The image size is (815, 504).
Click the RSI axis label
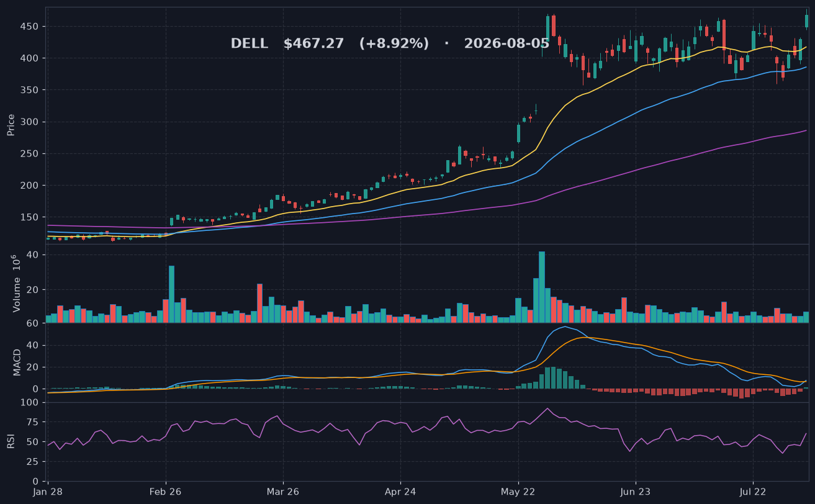tap(11, 441)
